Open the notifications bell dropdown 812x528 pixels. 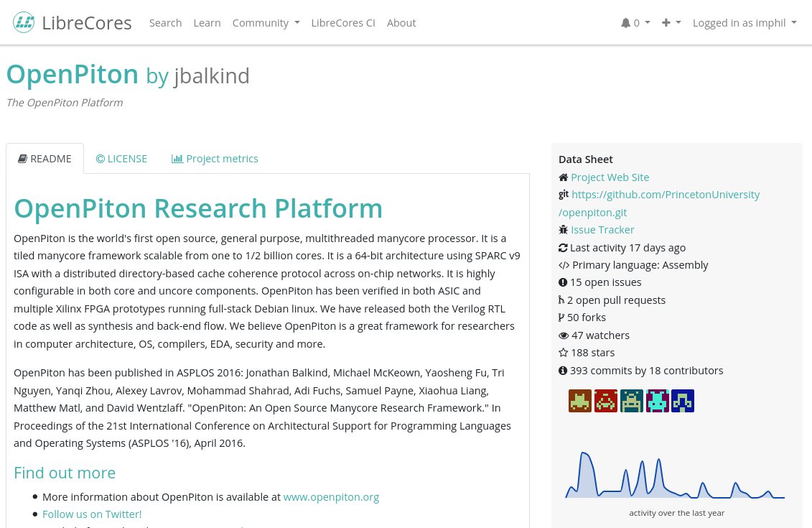[635, 23]
